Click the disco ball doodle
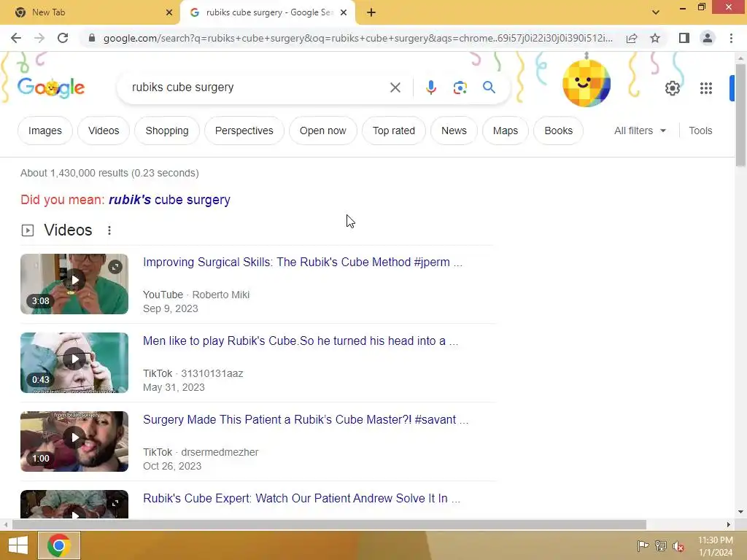The height and width of the screenshot is (560, 747). point(587,83)
